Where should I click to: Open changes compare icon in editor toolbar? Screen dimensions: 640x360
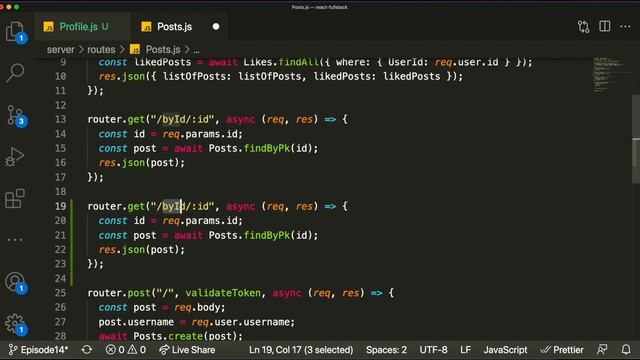point(583,27)
